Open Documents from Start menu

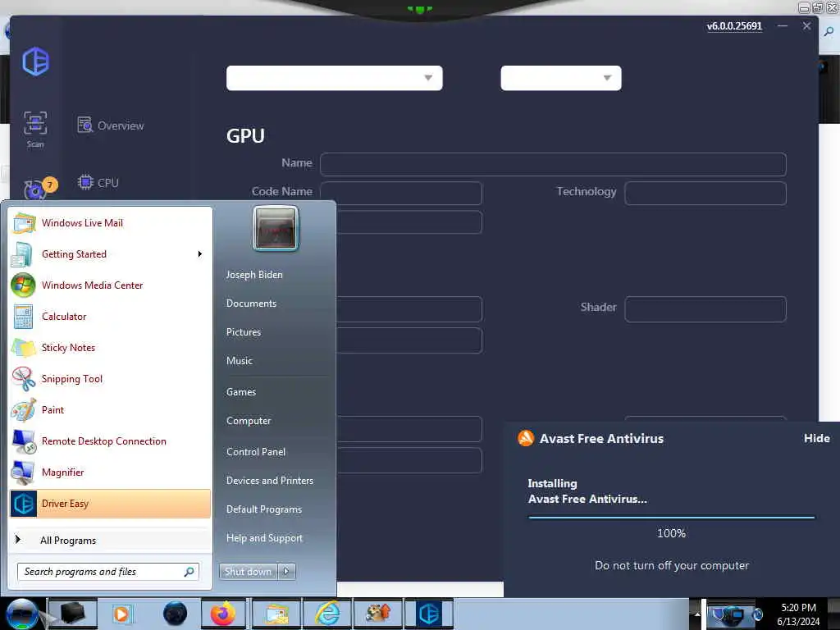(x=251, y=304)
